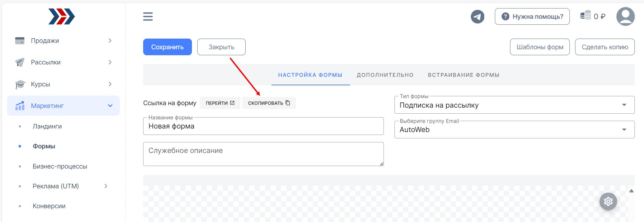Screen dimensions: 644x222
Task: Collapse the Маркетинг section chevron
Action: coord(110,106)
